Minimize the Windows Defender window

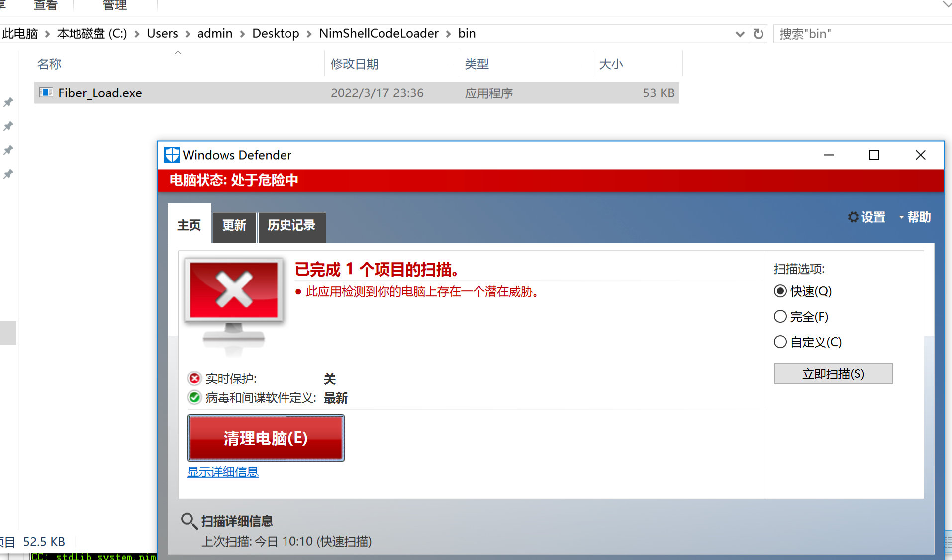tap(829, 155)
